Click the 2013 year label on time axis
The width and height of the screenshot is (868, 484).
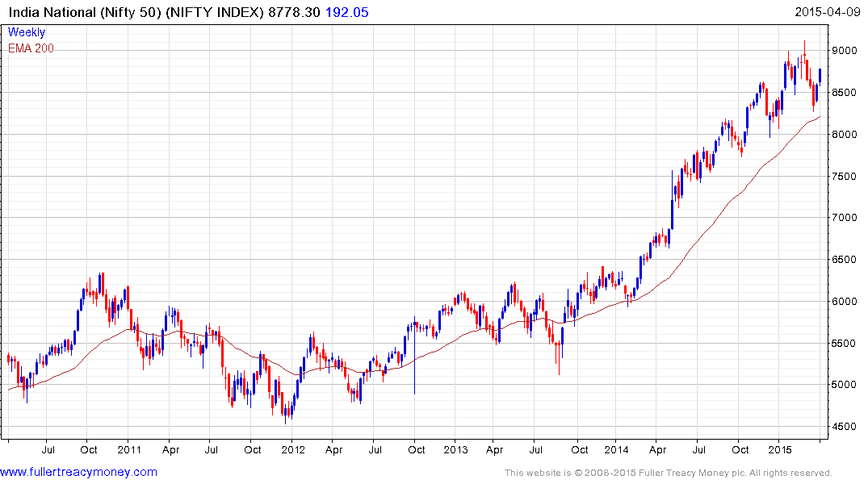click(455, 449)
